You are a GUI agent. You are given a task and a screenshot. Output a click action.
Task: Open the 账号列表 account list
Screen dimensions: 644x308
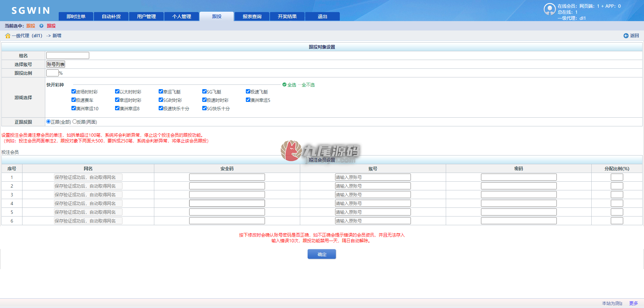[56, 64]
